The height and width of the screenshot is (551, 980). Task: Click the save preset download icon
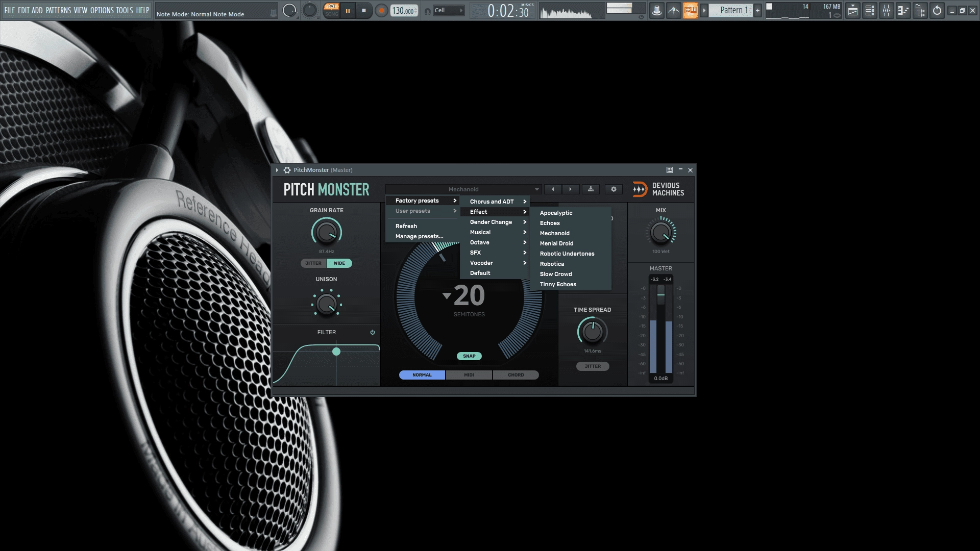click(591, 189)
